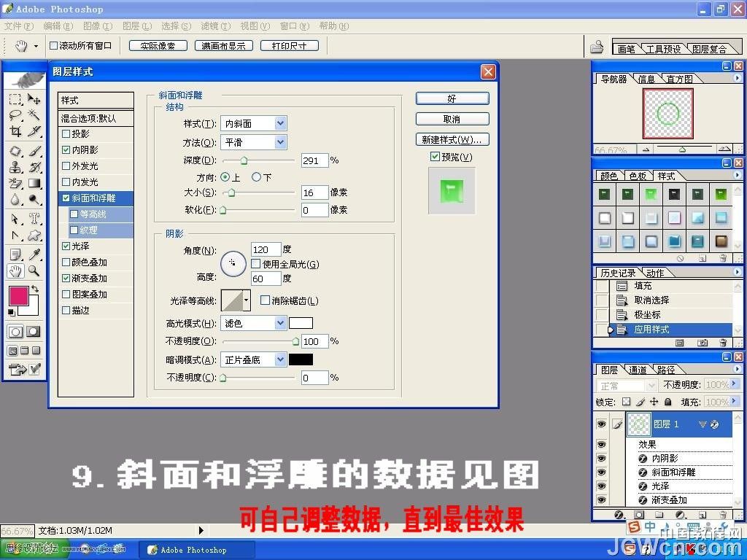Select the Zoom tool
The height and width of the screenshot is (560, 747).
coord(34,271)
